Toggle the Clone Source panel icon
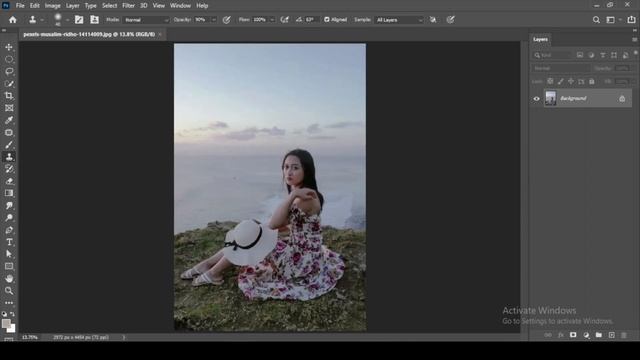 (94, 20)
